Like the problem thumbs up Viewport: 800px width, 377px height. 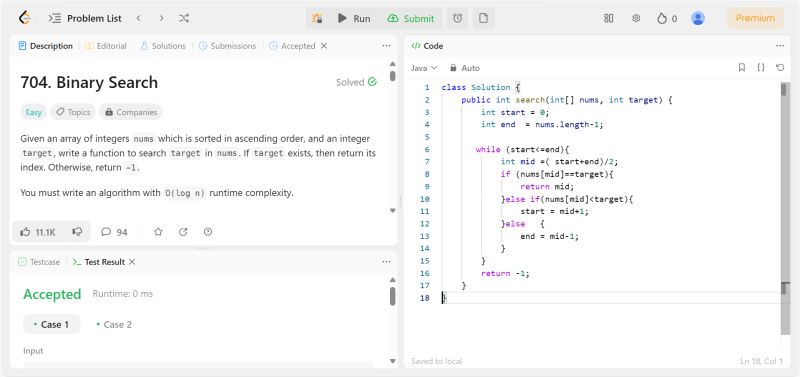click(x=37, y=232)
